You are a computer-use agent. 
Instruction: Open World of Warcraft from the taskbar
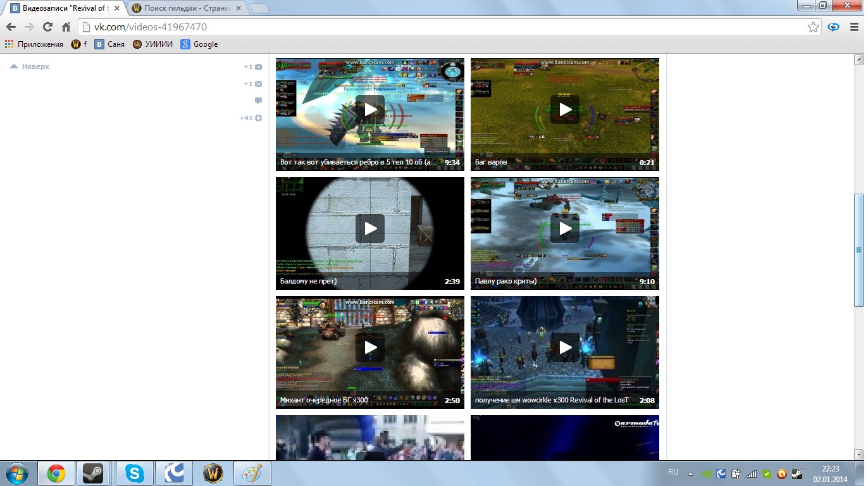pyautogui.click(x=213, y=473)
